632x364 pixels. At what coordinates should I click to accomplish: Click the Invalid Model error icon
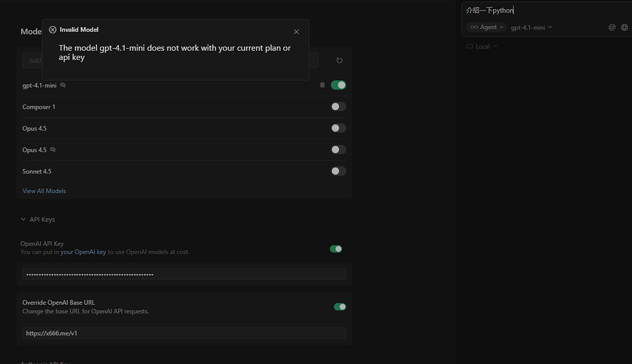point(52,30)
